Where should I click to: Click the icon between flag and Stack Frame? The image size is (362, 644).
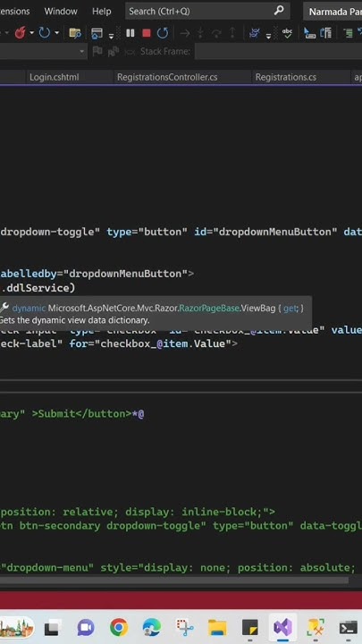pyautogui.click(x=113, y=52)
